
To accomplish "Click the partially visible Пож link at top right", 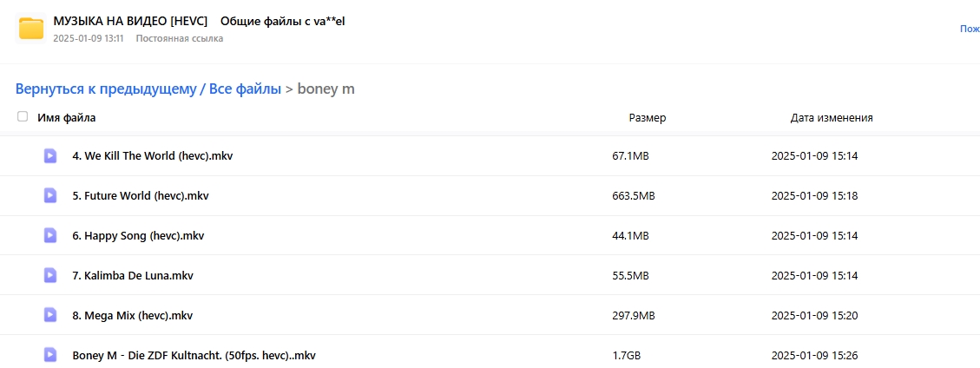I will 970,29.
